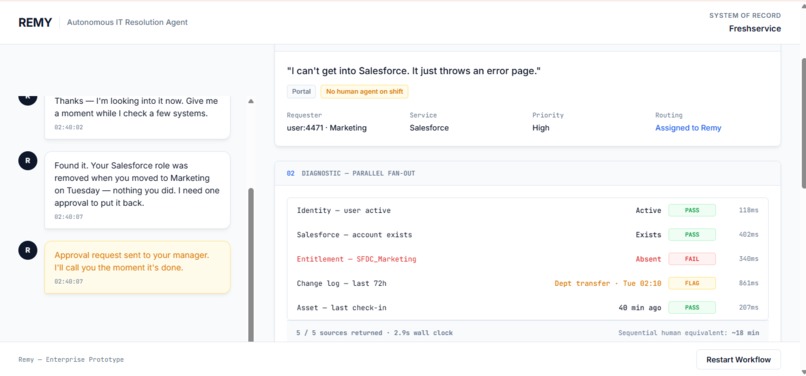This screenshot has height=376, width=806.
Task: Click requester user:4471 · Marketing value
Action: click(x=326, y=128)
